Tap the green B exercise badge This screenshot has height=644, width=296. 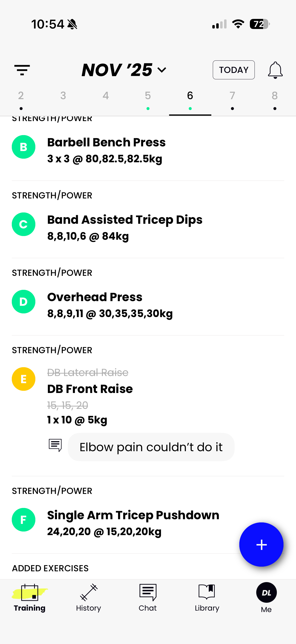(24, 147)
